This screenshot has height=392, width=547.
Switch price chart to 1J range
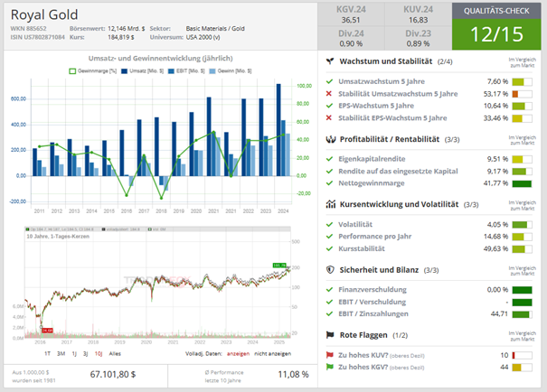point(74,354)
